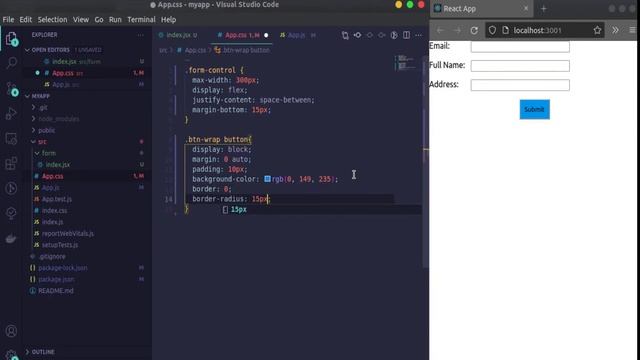Open the Extensions view
Screen dimensions: 640x360
pos(11,163)
